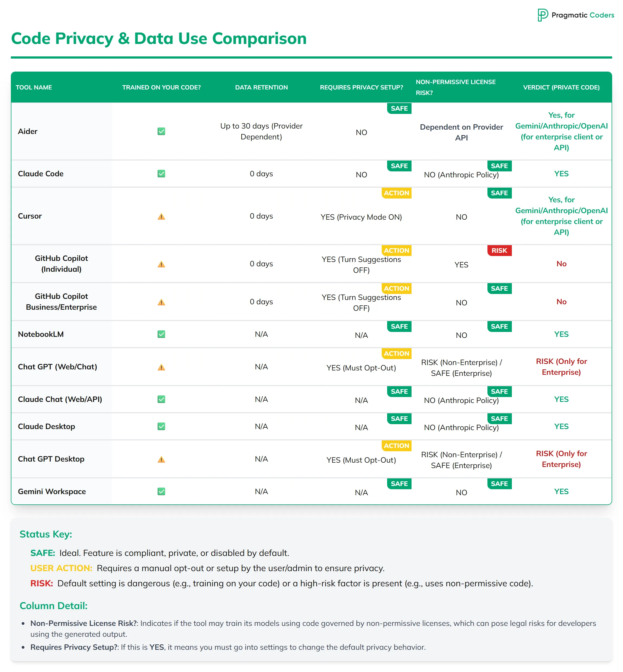Click the ACTION badge in the Cursor row
Viewport: 623px width, 672px height.
(396, 193)
